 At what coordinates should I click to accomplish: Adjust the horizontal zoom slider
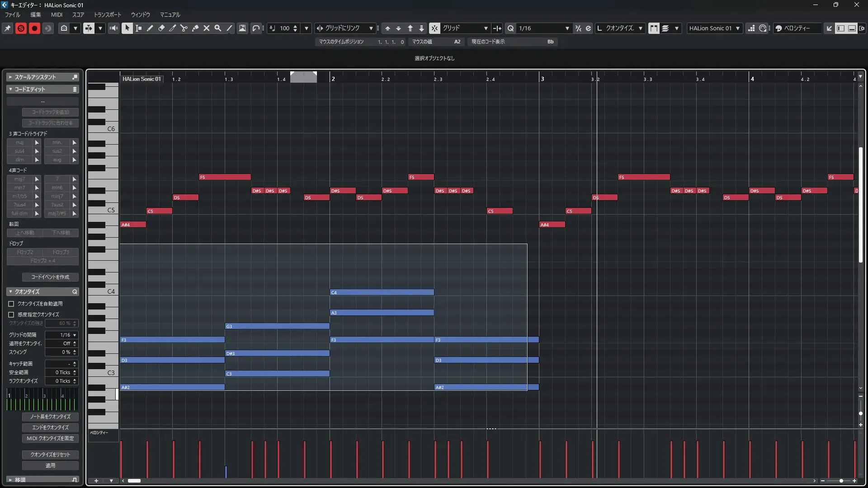click(841, 481)
